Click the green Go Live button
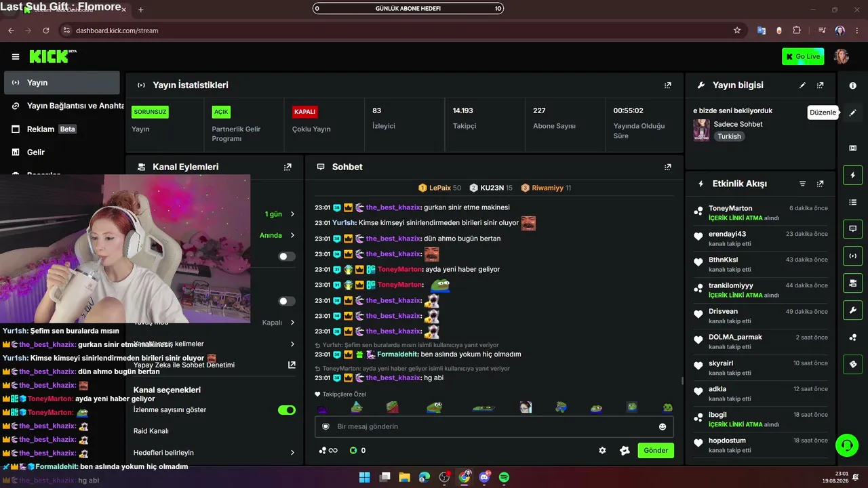 pos(803,56)
